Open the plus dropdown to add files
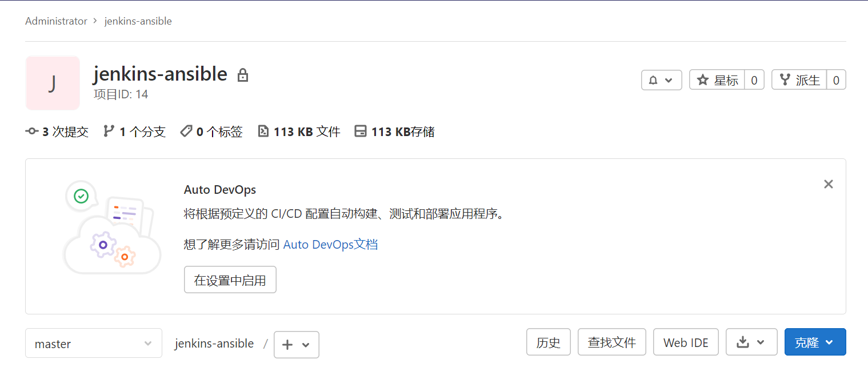The height and width of the screenshot is (367, 868). coord(296,344)
